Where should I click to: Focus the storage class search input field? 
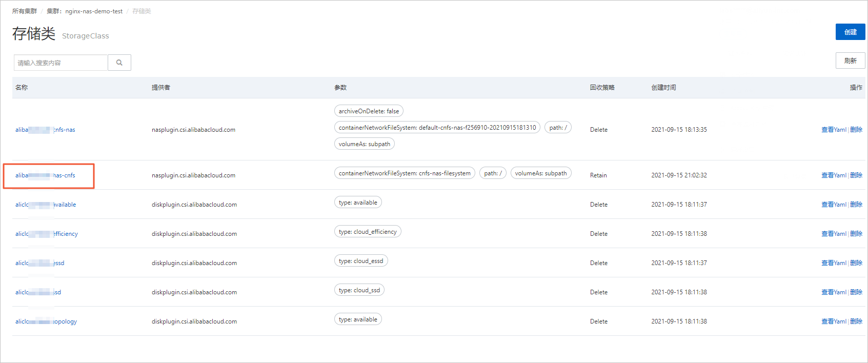point(60,63)
